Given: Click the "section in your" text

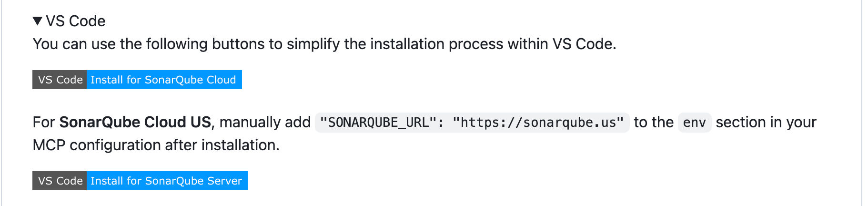Looking at the screenshot, I should 766,122.
